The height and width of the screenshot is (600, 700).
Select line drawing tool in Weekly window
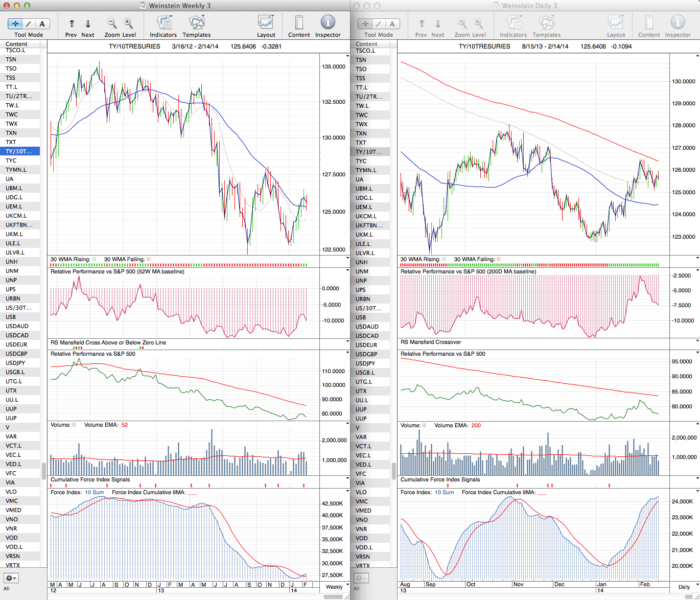coord(29,24)
